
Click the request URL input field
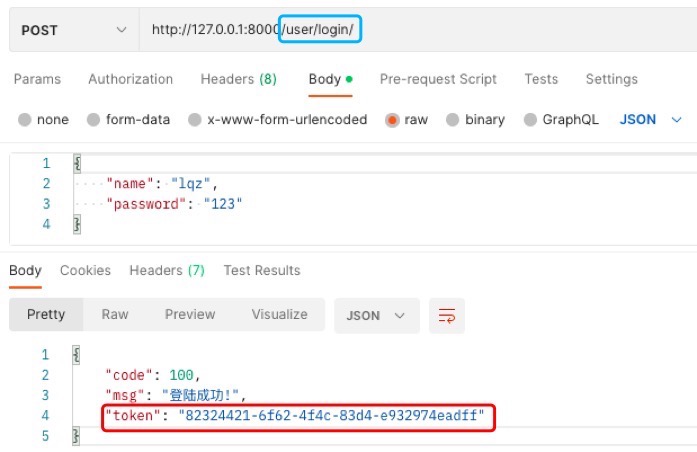(x=500, y=30)
